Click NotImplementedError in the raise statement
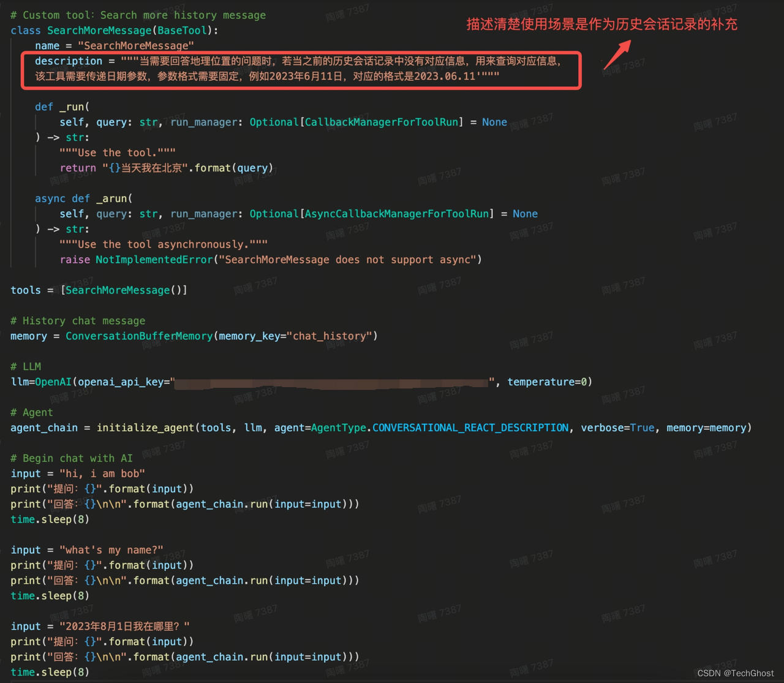This screenshot has height=683, width=784. [154, 260]
